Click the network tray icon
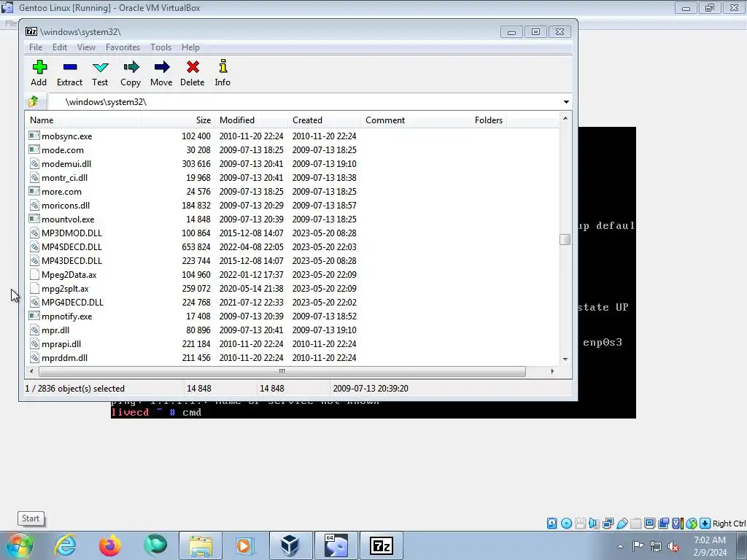Screen dimensions: 747x560 (x=656, y=547)
